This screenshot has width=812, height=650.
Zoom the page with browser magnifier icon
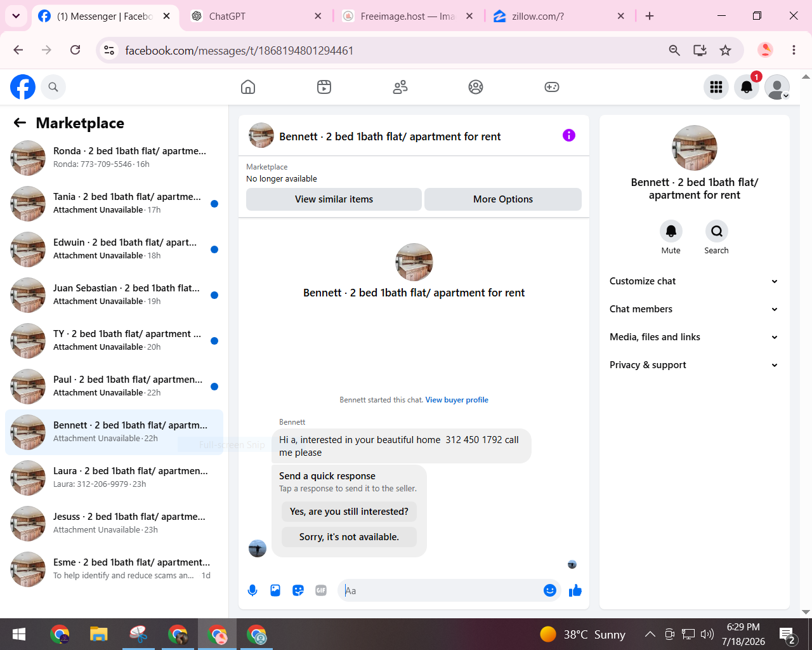click(674, 50)
